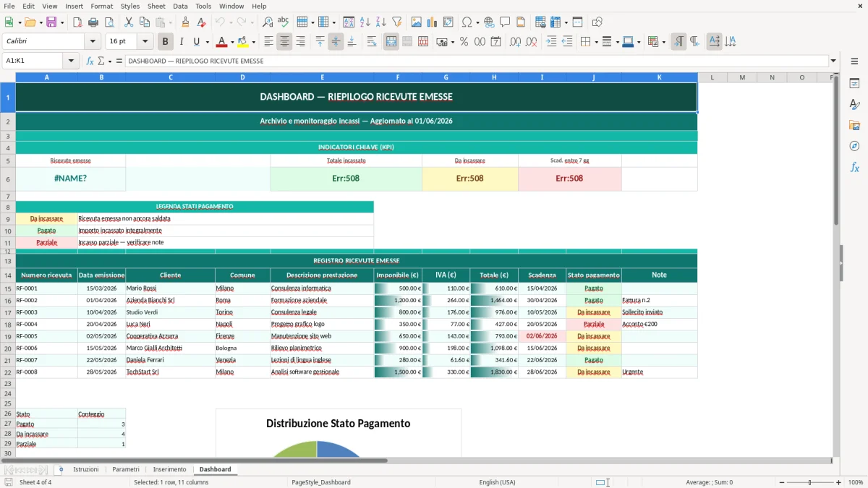868x488 pixels.
Task: Open Font Name dropdown for Calibri
Action: click(x=93, y=42)
